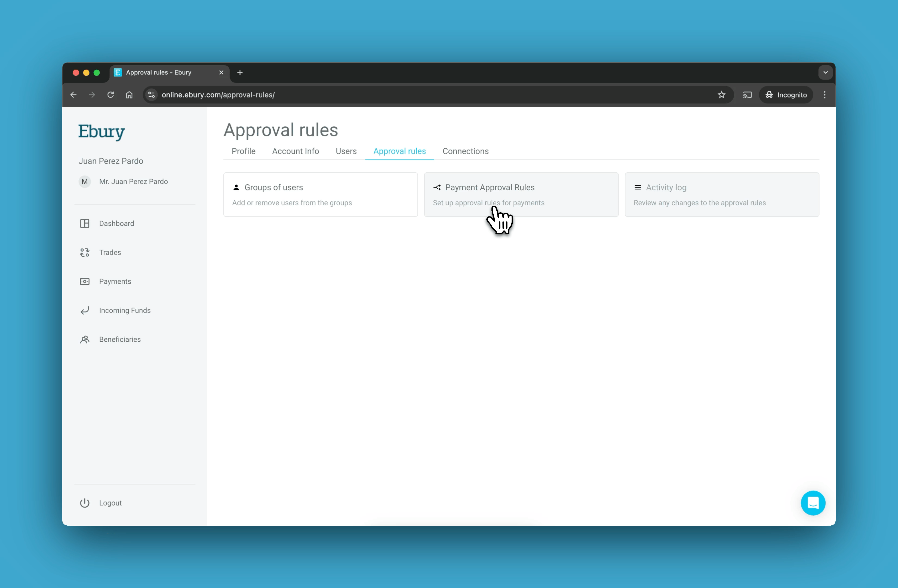The image size is (898, 588).
Task: Reload the page
Action: click(x=110, y=95)
